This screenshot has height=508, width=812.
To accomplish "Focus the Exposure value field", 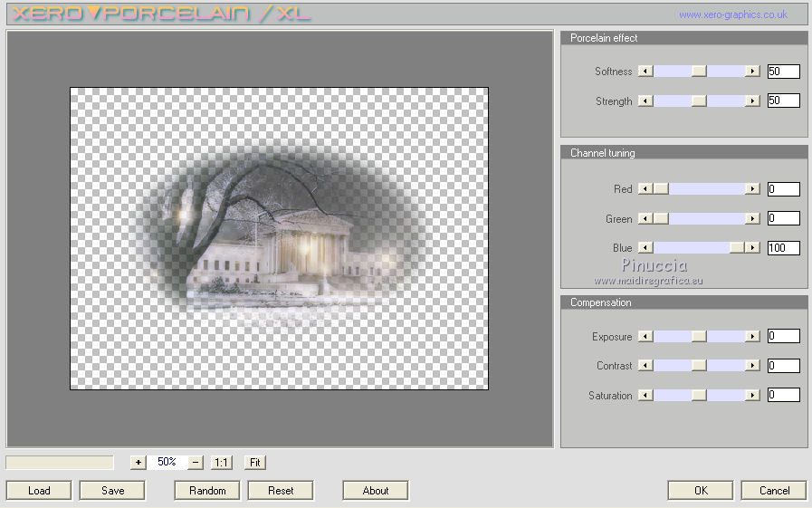I will (x=784, y=336).
